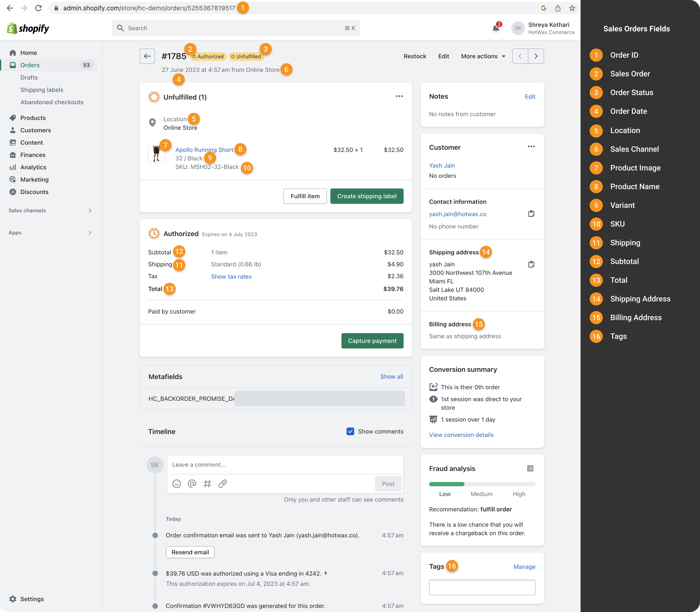Click the Tags input field
Image resolution: width=700 pixels, height=612 pixels.
point(482,587)
